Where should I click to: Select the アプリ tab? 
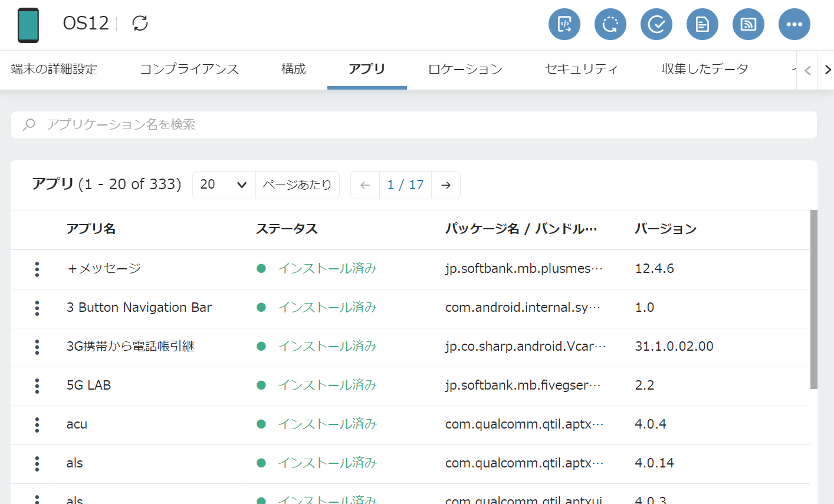(367, 69)
